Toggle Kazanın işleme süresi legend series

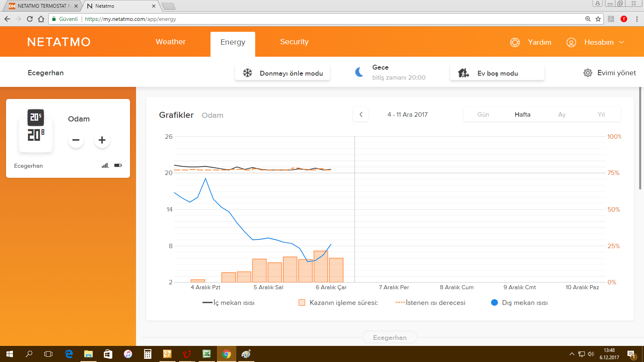point(338,302)
